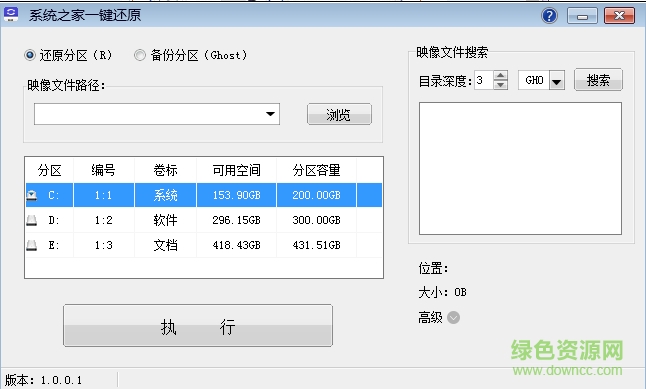
Task: Click the 位置 location label
Action: (x=433, y=269)
